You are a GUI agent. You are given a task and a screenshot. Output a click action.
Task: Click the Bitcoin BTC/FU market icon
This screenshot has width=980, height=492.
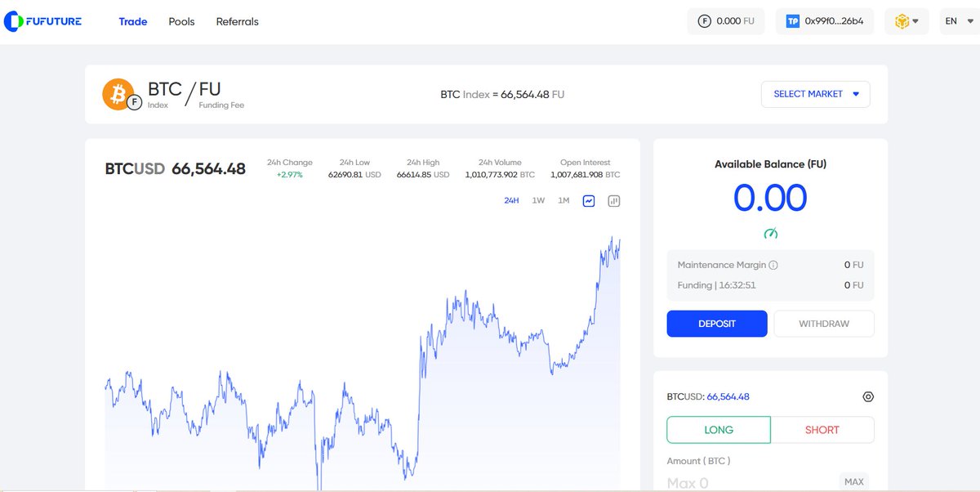coord(121,95)
